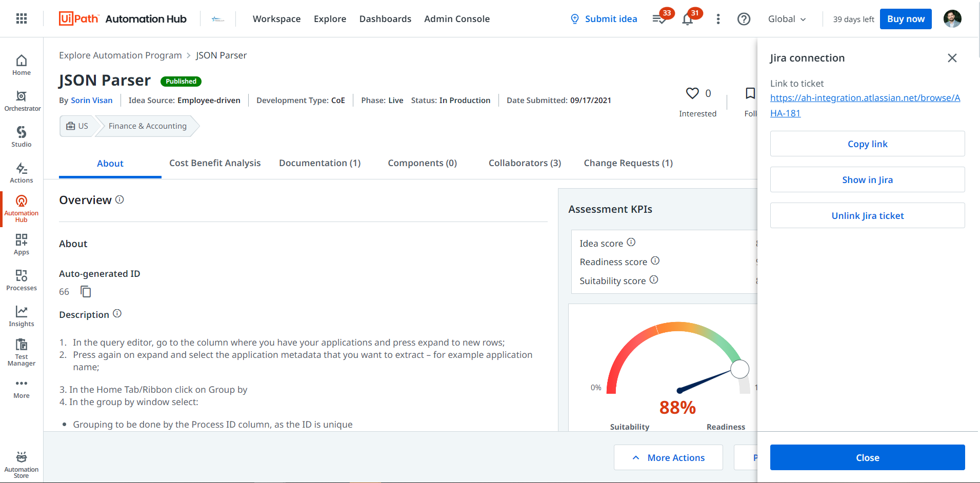Image resolution: width=980 pixels, height=483 pixels.
Task: Open Processes from the sidebar
Action: (22, 280)
